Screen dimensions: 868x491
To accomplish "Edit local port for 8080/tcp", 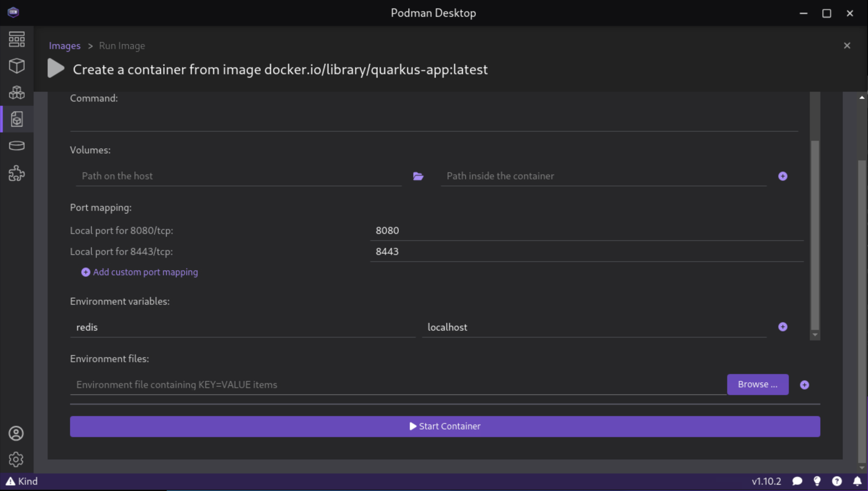I will [587, 230].
